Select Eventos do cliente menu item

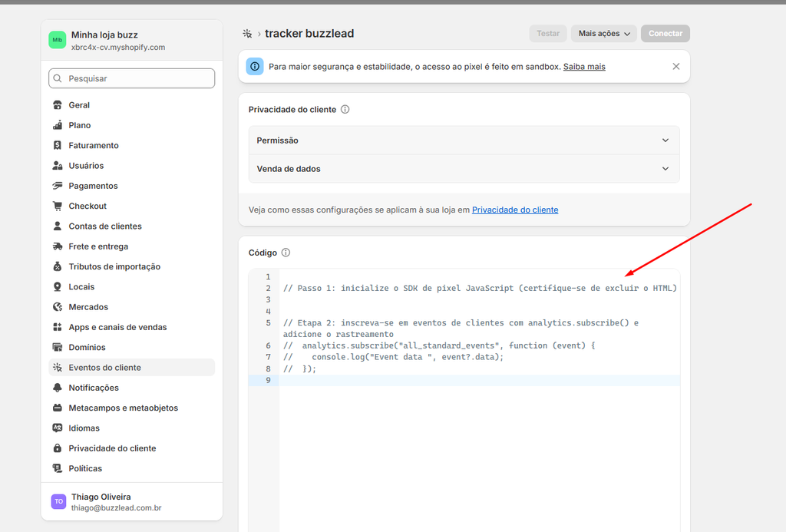pos(131,367)
